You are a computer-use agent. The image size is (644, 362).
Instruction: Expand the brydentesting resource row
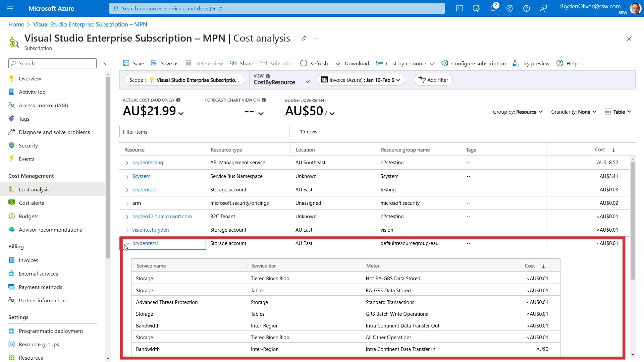pyautogui.click(x=127, y=163)
